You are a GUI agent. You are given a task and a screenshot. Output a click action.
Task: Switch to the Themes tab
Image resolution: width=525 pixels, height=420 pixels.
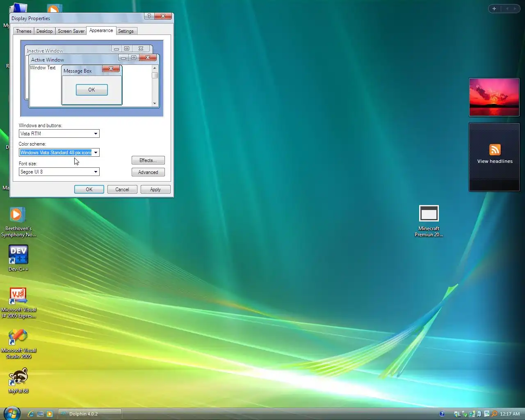(23, 31)
